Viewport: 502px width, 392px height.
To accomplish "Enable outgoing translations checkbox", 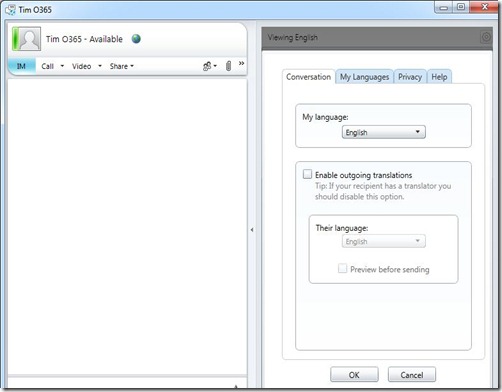I will (307, 174).
